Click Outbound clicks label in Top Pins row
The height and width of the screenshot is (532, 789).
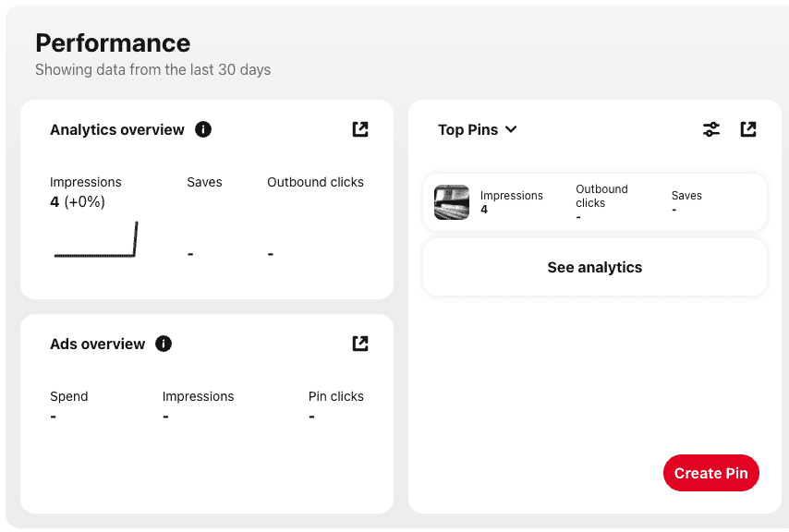[x=601, y=196]
